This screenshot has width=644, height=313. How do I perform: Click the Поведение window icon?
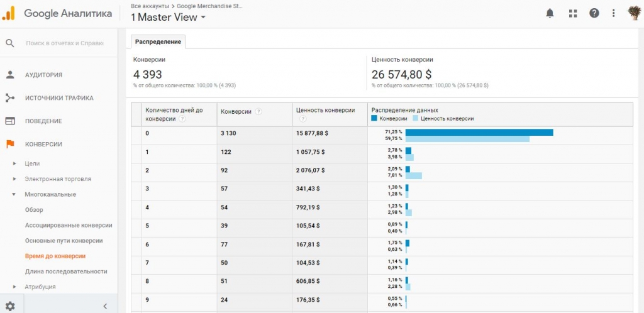(10, 121)
